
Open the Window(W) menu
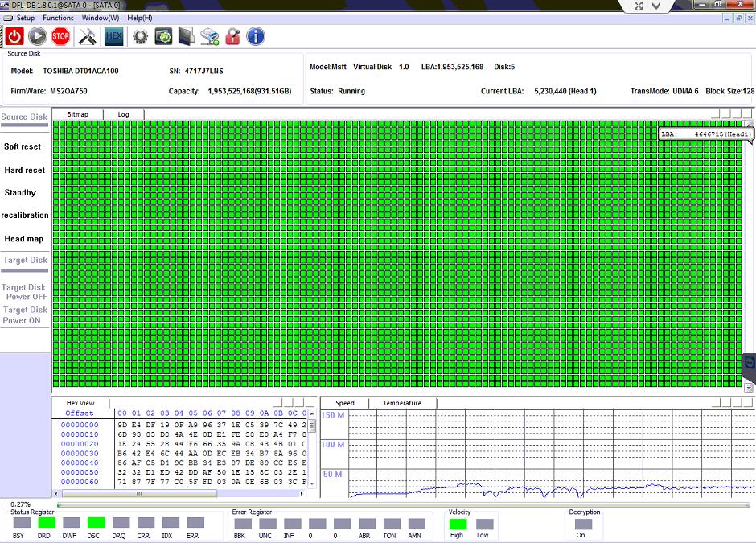click(x=101, y=18)
